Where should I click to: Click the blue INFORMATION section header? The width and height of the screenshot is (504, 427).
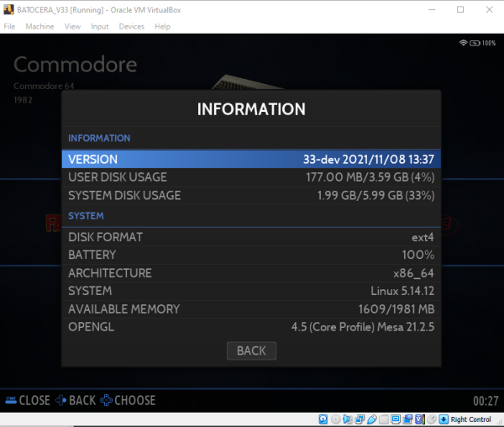click(x=99, y=138)
